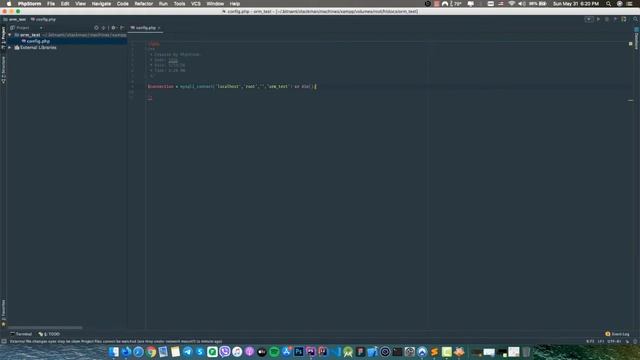Open the Help menu
Screen dimensions: 640x360
[235, 4]
